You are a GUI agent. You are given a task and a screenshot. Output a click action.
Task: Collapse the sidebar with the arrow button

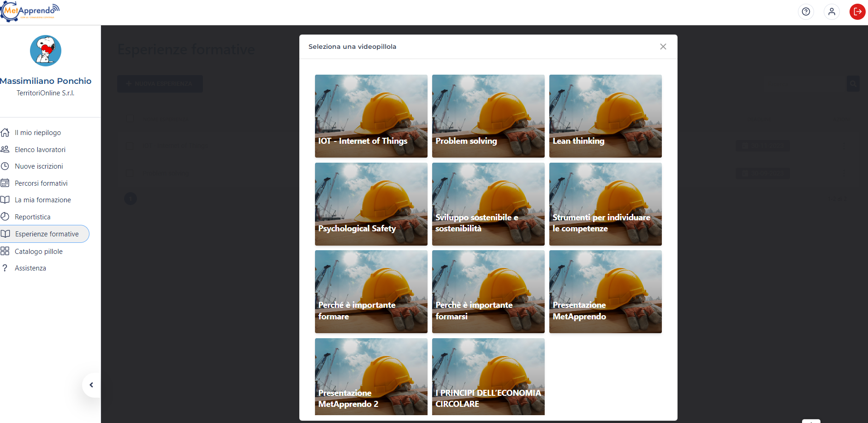pyautogui.click(x=91, y=385)
